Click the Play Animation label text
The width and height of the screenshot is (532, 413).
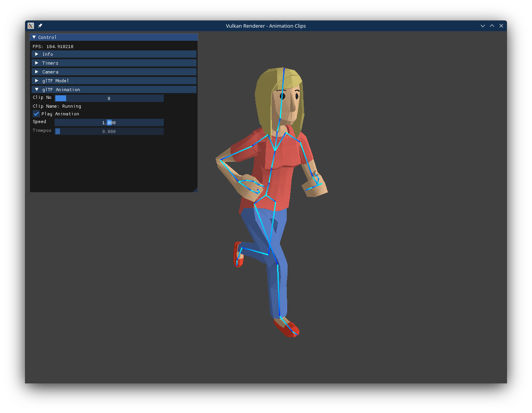[x=60, y=114]
